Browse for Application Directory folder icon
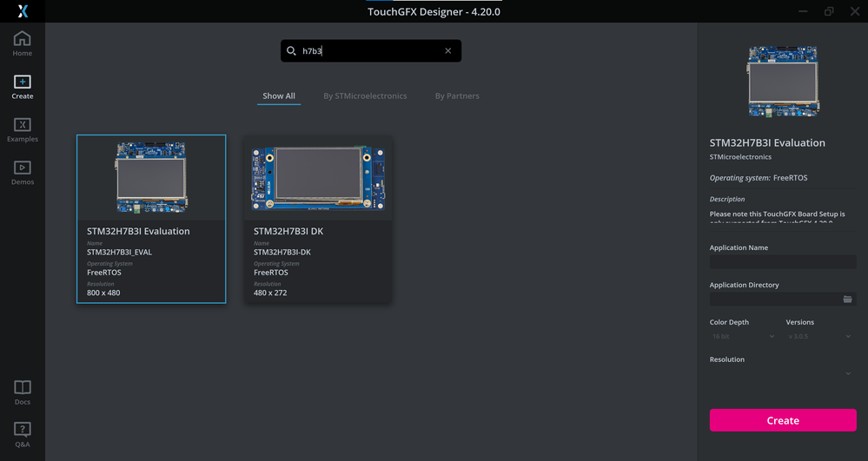 click(x=847, y=299)
